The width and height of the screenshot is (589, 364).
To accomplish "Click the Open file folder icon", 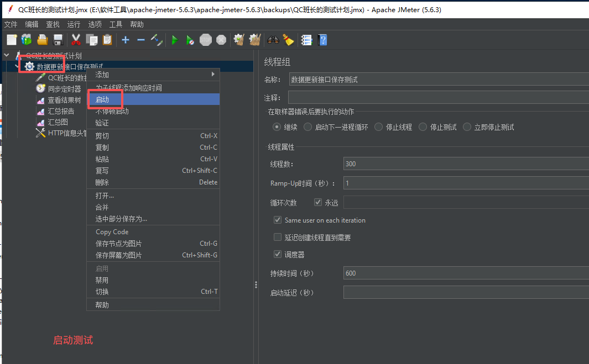I will pyautogui.click(x=43, y=40).
